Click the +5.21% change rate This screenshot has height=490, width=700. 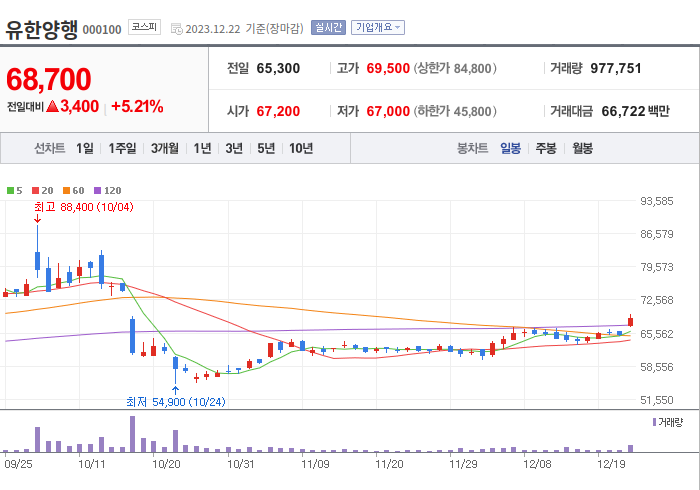137,107
